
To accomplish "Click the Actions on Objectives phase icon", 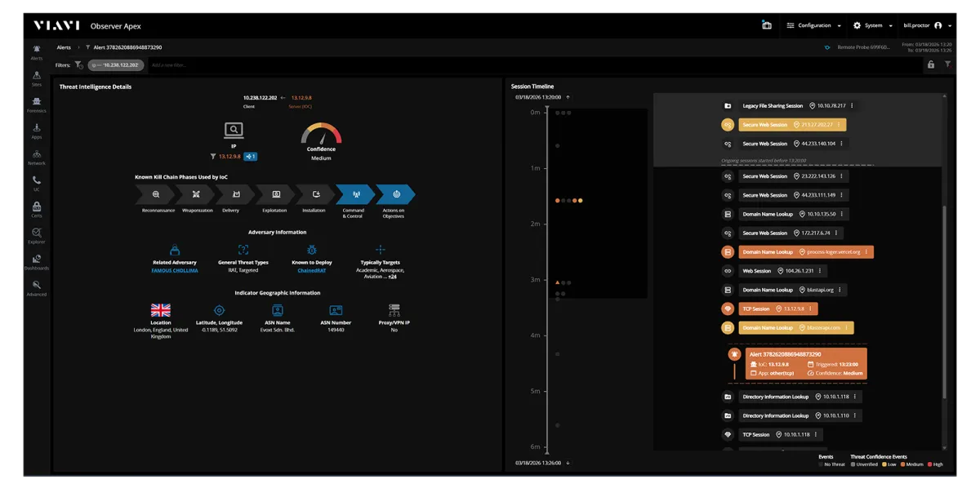I will click(x=396, y=194).
